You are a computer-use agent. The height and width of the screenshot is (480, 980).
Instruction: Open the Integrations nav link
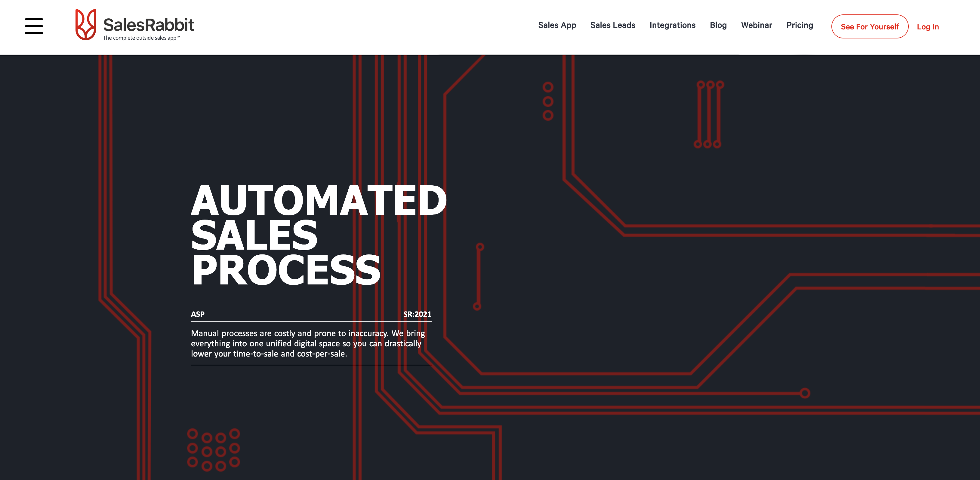672,25
